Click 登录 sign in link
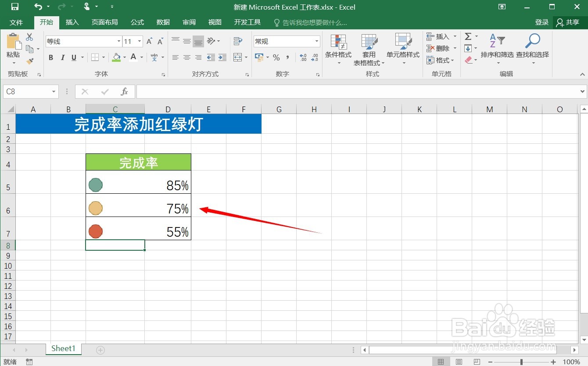Screen dimensions: 588x366 pyautogui.click(x=542, y=22)
